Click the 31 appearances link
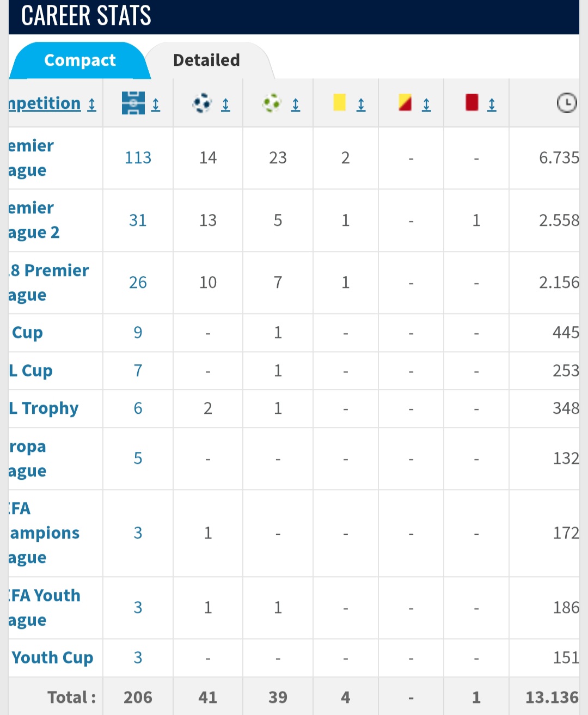 click(x=138, y=220)
